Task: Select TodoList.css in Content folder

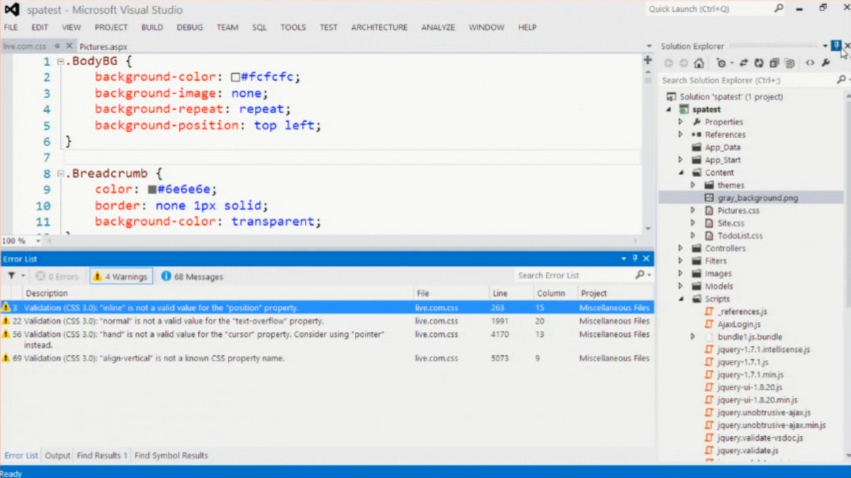Action: click(740, 235)
